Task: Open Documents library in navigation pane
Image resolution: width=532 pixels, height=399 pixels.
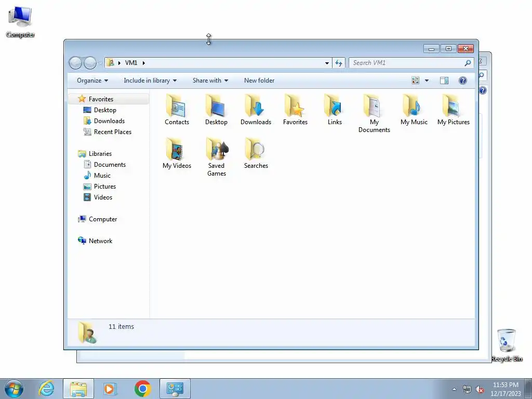Action: [x=110, y=165]
